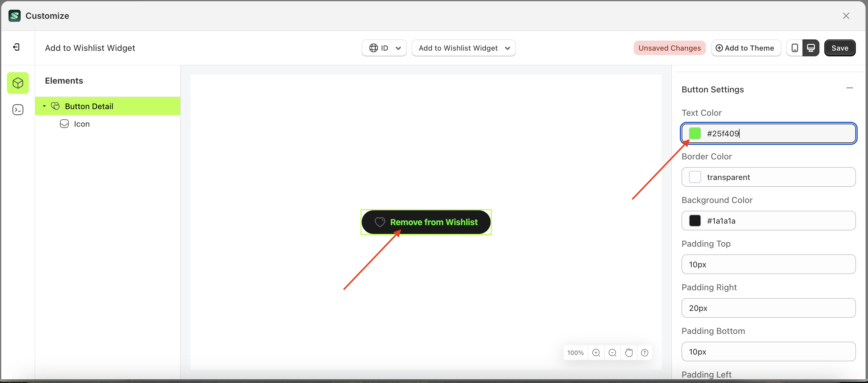Select the Icon element in the tree
The width and height of the screenshot is (868, 383).
pyautogui.click(x=82, y=124)
